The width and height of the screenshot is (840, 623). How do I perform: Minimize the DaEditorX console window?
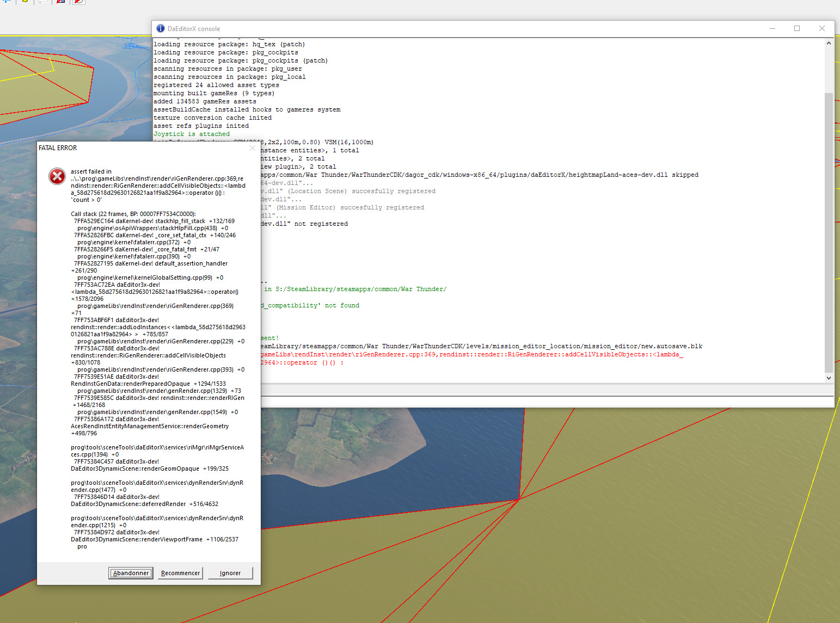tap(772, 28)
